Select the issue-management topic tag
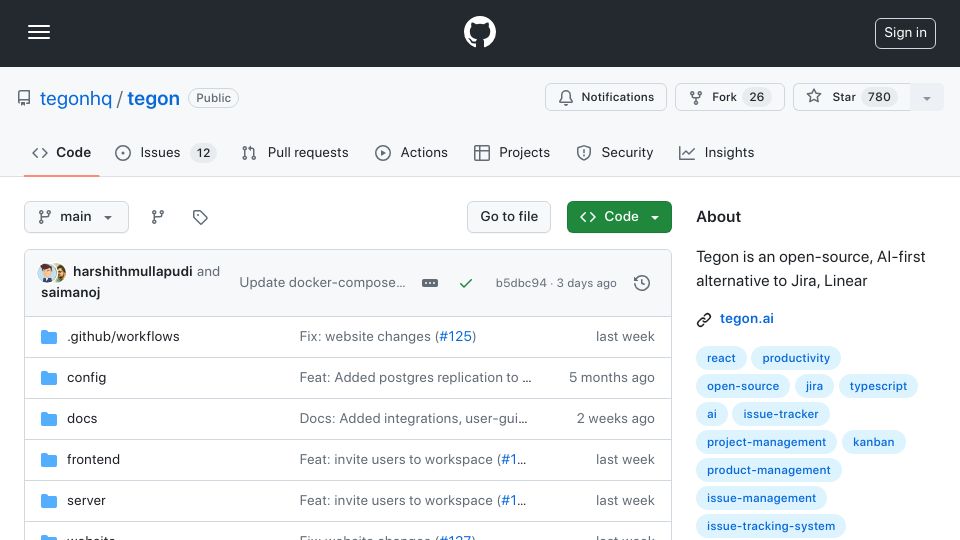The image size is (960, 540). (761, 498)
